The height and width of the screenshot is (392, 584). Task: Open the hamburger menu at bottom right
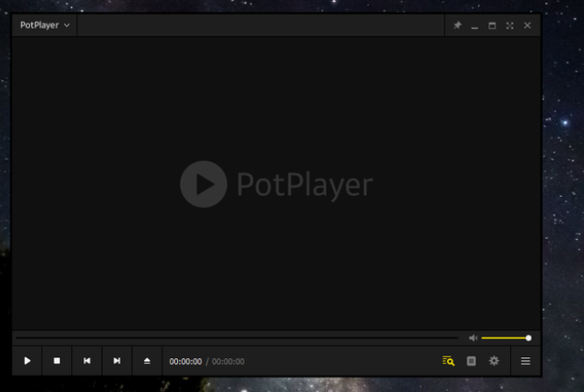point(526,361)
